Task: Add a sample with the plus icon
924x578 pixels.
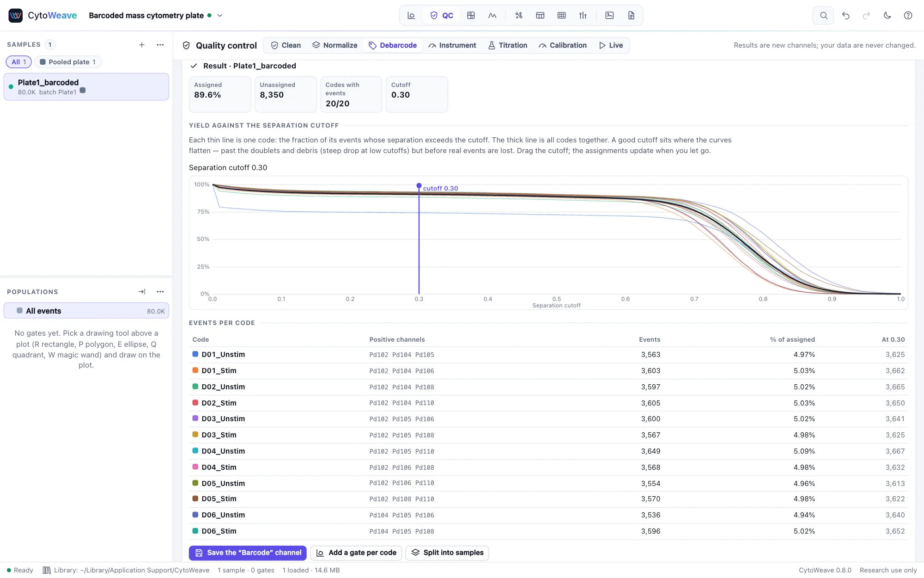Action: tap(142, 44)
